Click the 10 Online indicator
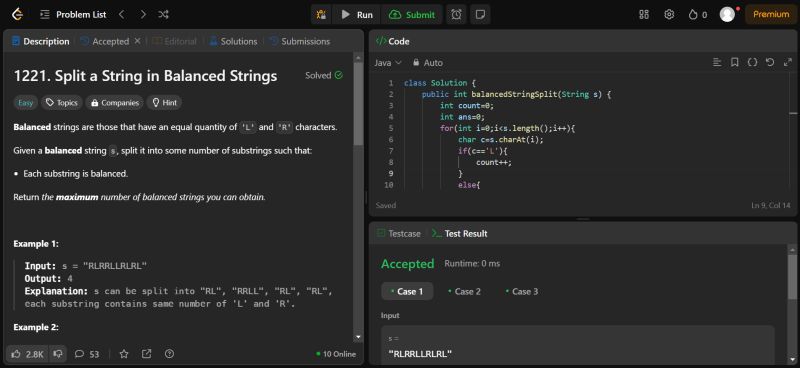This screenshot has width=800, height=368. [336, 354]
